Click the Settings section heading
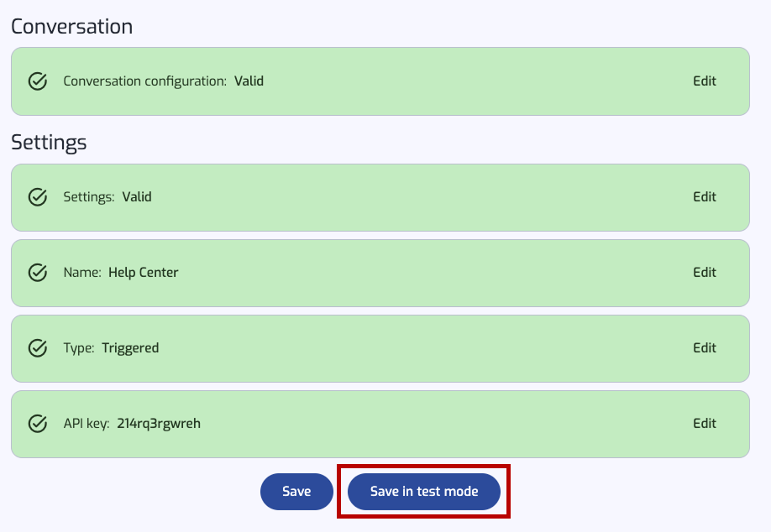 pyautogui.click(x=49, y=143)
